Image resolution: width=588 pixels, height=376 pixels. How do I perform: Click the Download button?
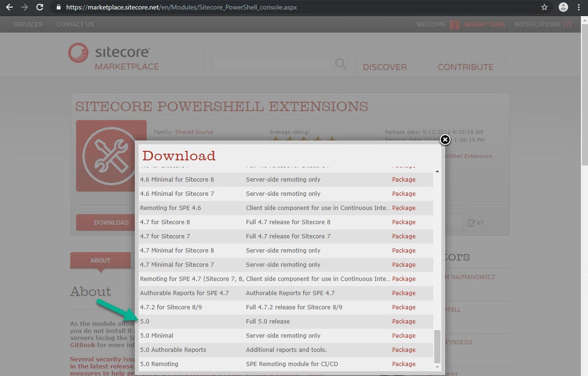click(111, 222)
